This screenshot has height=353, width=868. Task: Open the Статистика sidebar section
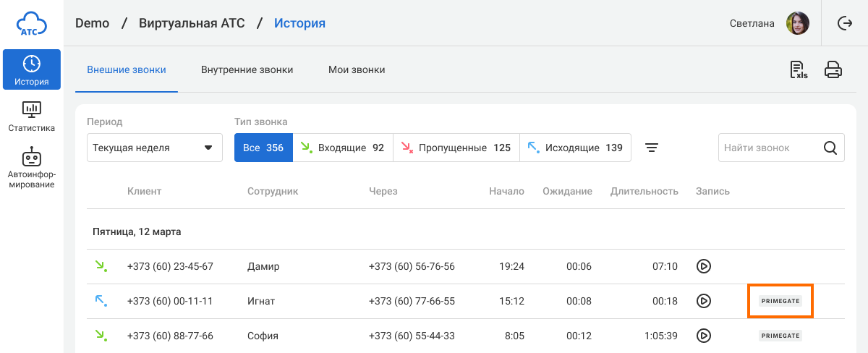click(x=31, y=116)
